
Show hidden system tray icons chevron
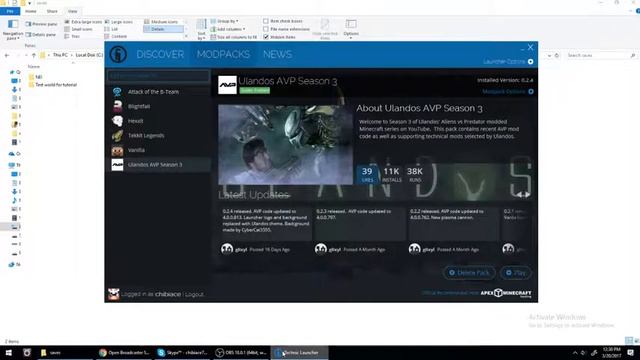tap(575, 353)
